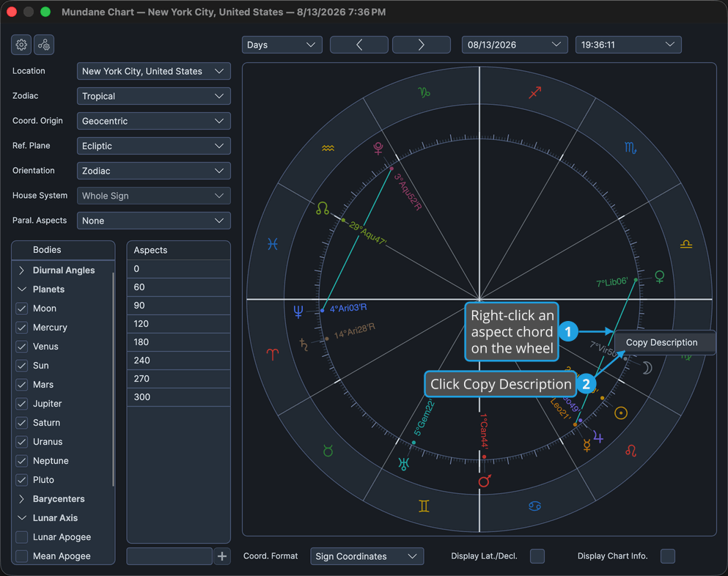Click the Gemini sign glyph on the wheel
The height and width of the screenshot is (576, 728).
tap(424, 506)
